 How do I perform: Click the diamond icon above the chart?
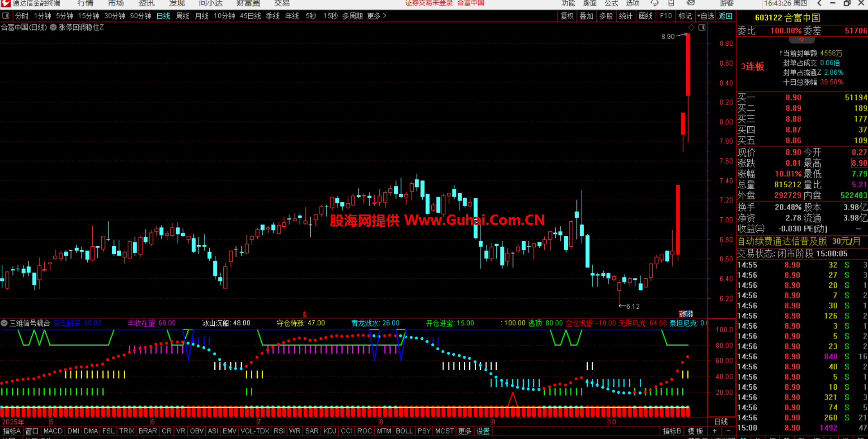pos(691,28)
